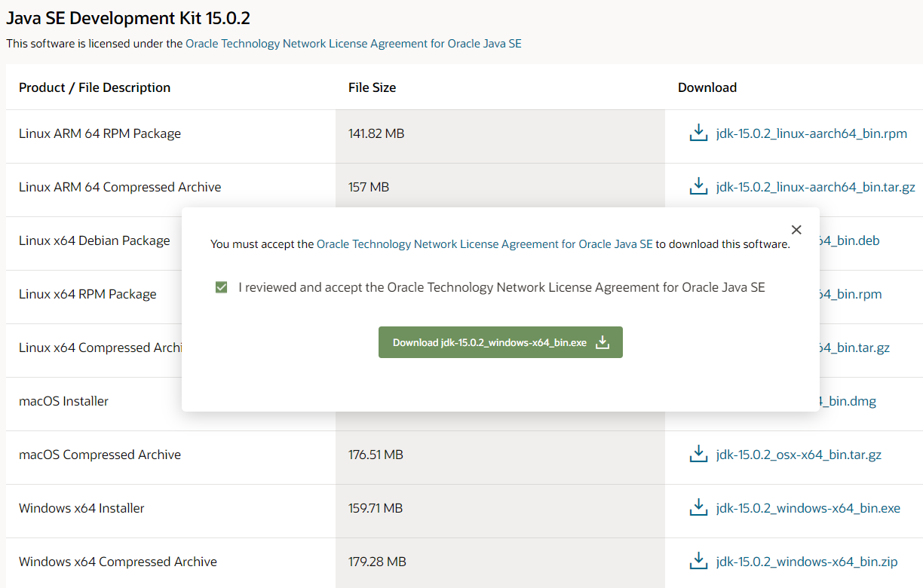
Task: Select Linux x64 Debian Package text
Action: (94, 240)
